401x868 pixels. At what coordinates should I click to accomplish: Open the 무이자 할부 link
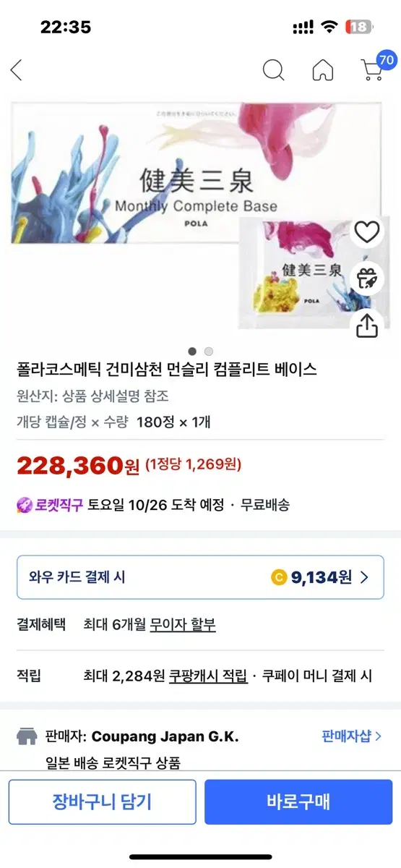[x=183, y=624]
